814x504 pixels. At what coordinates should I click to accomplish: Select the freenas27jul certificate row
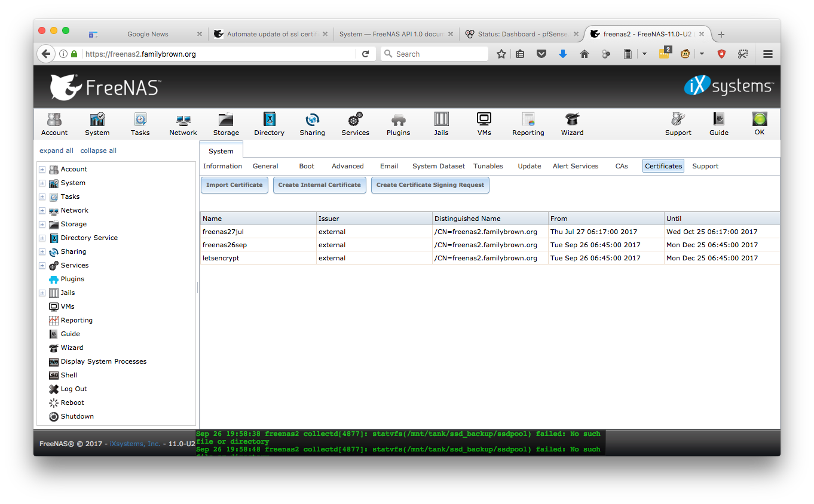tap(489, 232)
